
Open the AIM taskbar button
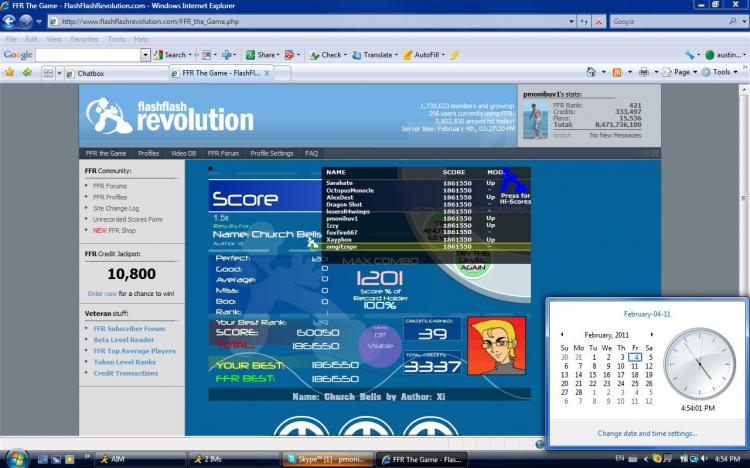[x=140, y=459]
